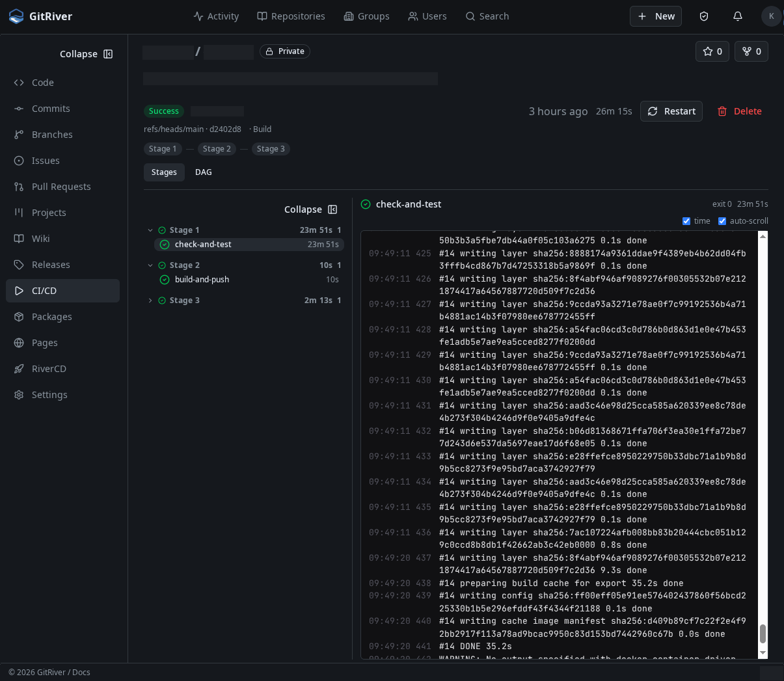Click the notifications bell icon
Image resolution: width=784 pixels, height=681 pixels.
click(737, 16)
